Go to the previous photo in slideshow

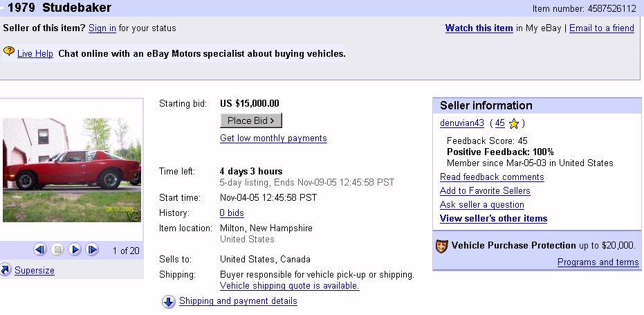pyautogui.click(x=40, y=250)
